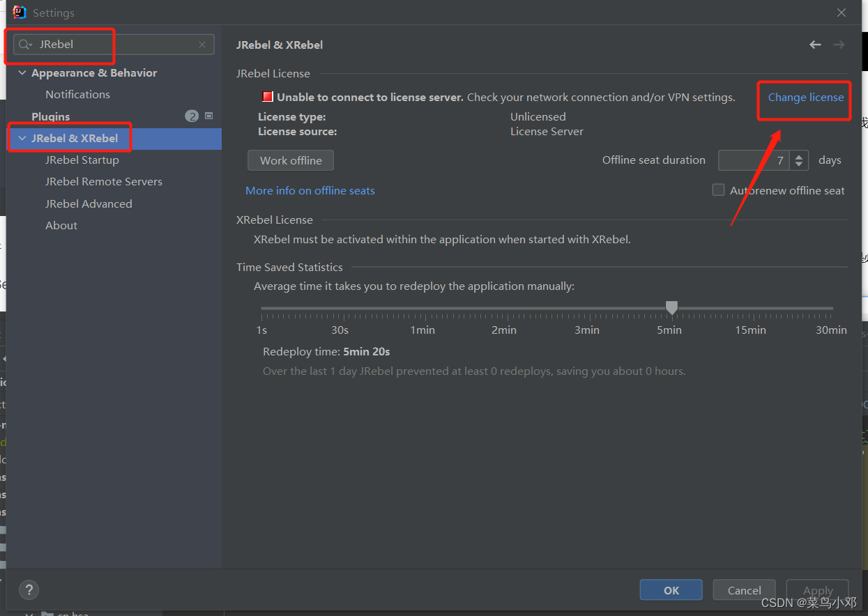Increase Offline seat duration with the up arrow
This screenshot has height=616, width=868.
click(x=800, y=156)
